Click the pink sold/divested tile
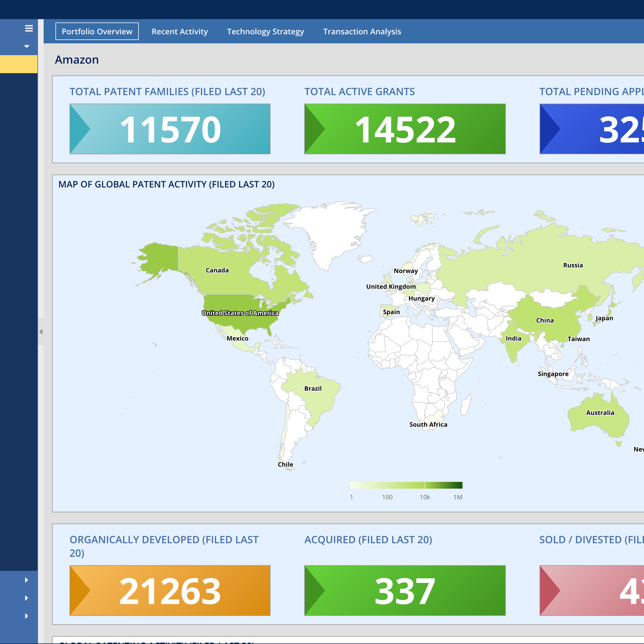Image resolution: width=644 pixels, height=644 pixels. pos(592,590)
